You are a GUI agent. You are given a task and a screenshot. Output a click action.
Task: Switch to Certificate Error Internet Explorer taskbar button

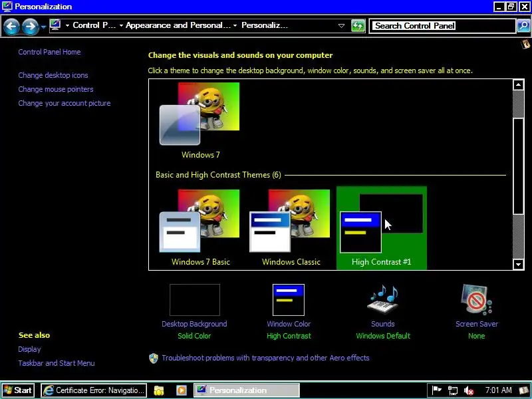click(x=94, y=390)
